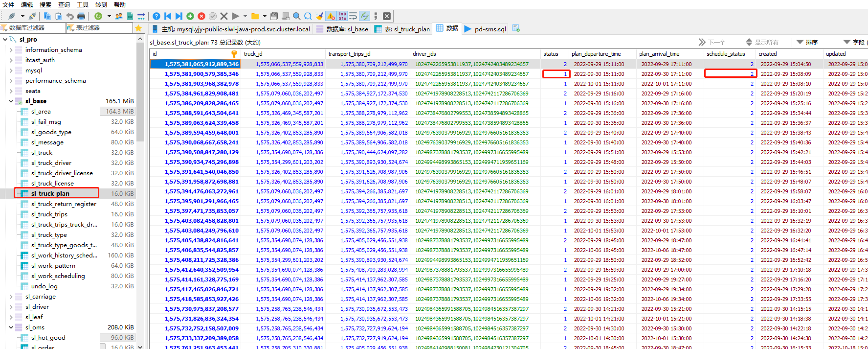Open the recent files dropdown arrow
Screen dimensions: 868x349
[x=265, y=16]
